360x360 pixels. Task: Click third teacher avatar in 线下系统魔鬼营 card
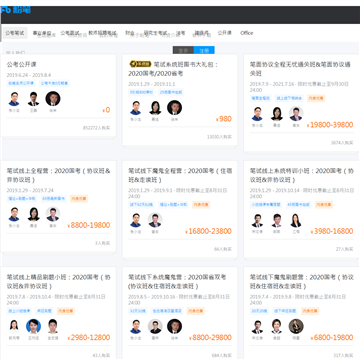175,326
